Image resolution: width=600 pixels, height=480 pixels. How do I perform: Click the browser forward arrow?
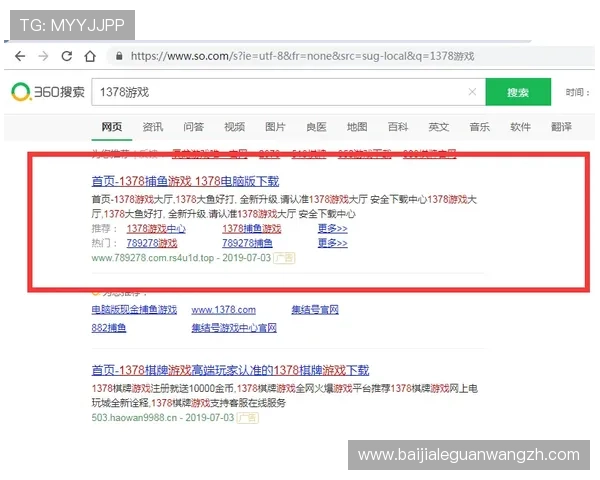(43, 56)
